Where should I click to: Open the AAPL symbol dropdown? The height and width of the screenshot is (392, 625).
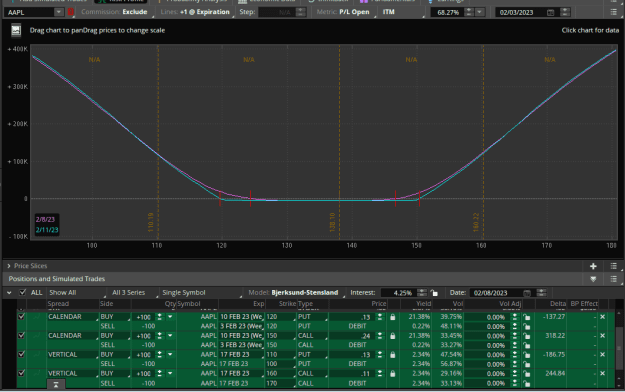[59, 12]
